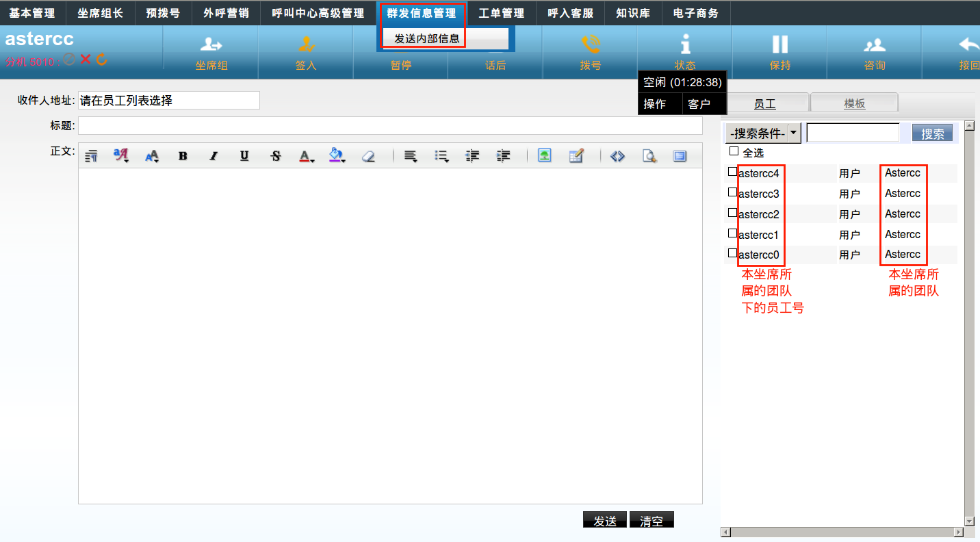Image resolution: width=980 pixels, height=542 pixels.
Task: Open the source code view icon
Action: click(617, 156)
